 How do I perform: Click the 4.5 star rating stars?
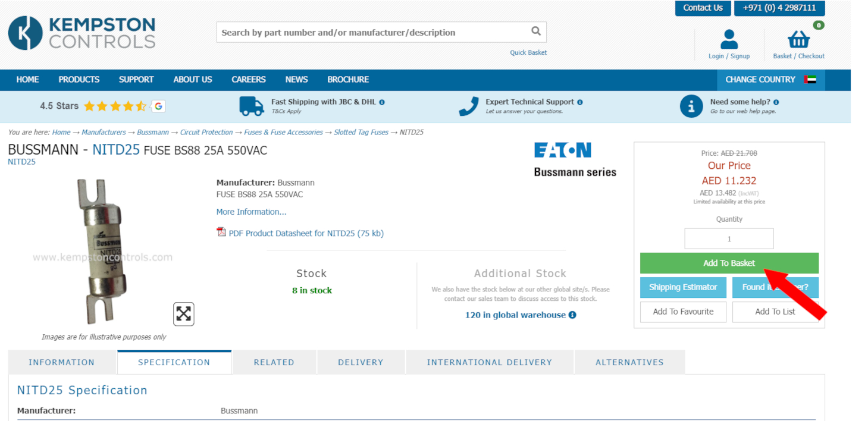[x=115, y=106]
